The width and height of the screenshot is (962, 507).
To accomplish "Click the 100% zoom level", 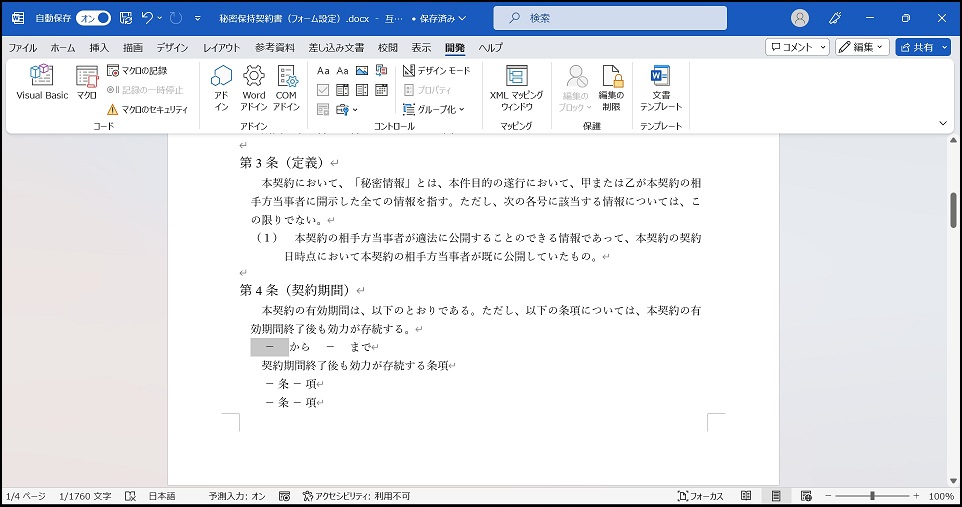I will (941, 496).
